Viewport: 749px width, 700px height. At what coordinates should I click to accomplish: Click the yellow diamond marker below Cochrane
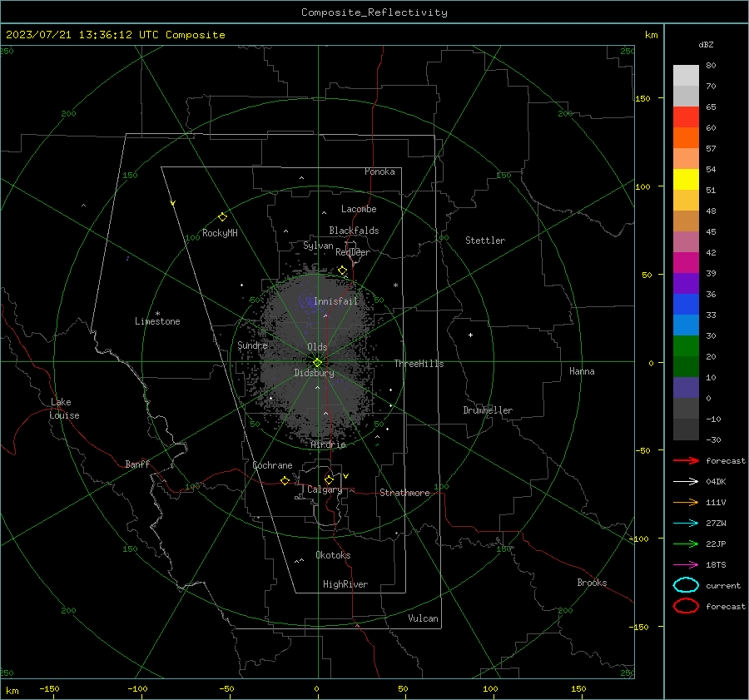pos(285,480)
